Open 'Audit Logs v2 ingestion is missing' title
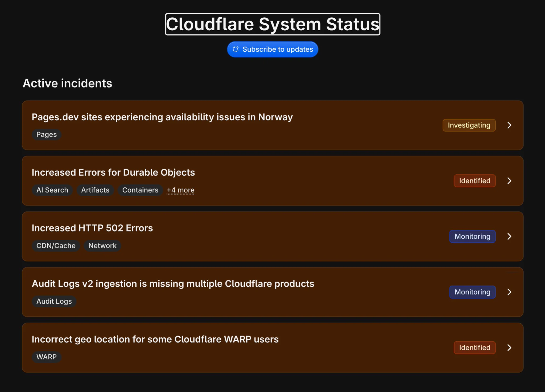This screenshot has height=392, width=545. [x=173, y=284]
